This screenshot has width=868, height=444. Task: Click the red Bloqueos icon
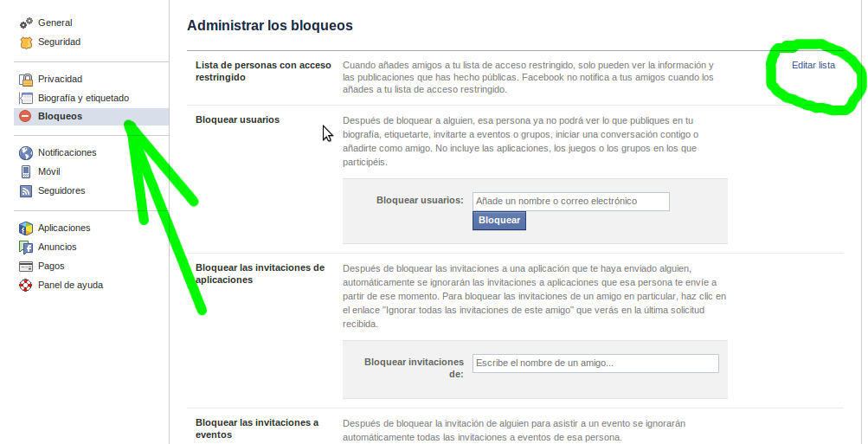point(26,117)
